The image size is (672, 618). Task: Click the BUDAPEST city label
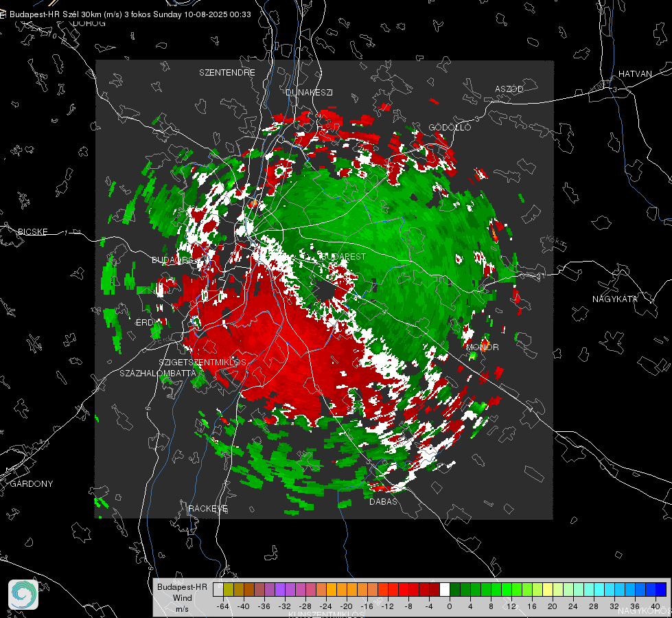tap(343, 256)
